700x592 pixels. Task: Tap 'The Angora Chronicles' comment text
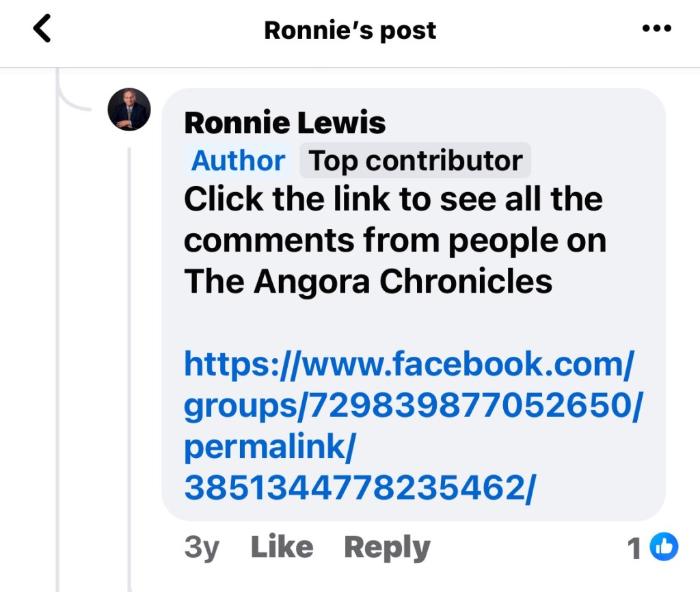pos(368,281)
